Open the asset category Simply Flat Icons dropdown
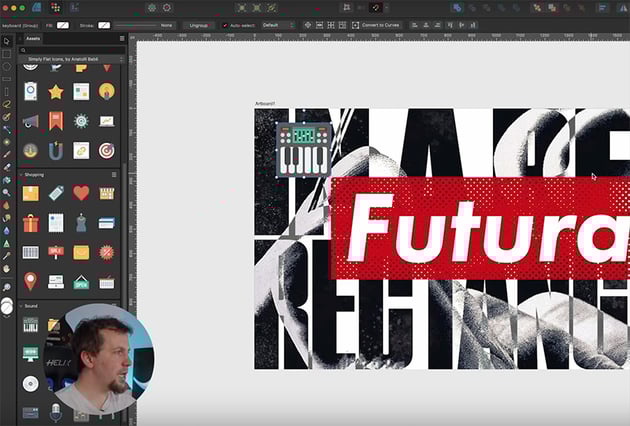Screen dimensions: 630x426 pos(72,59)
